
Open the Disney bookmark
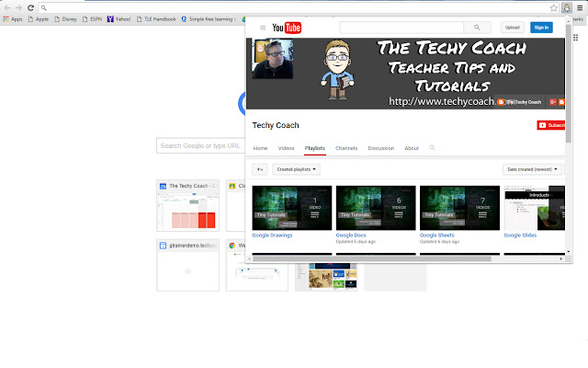[65, 19]
